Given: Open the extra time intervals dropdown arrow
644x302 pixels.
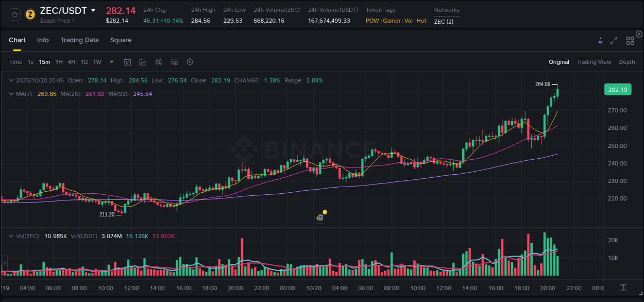Looking at the screenshot, I should coord(111,61).
